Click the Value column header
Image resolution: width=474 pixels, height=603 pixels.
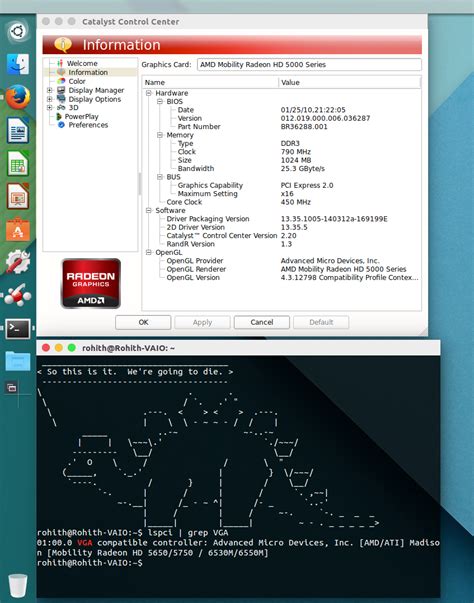pyautogui.click(x=349, y=82)
